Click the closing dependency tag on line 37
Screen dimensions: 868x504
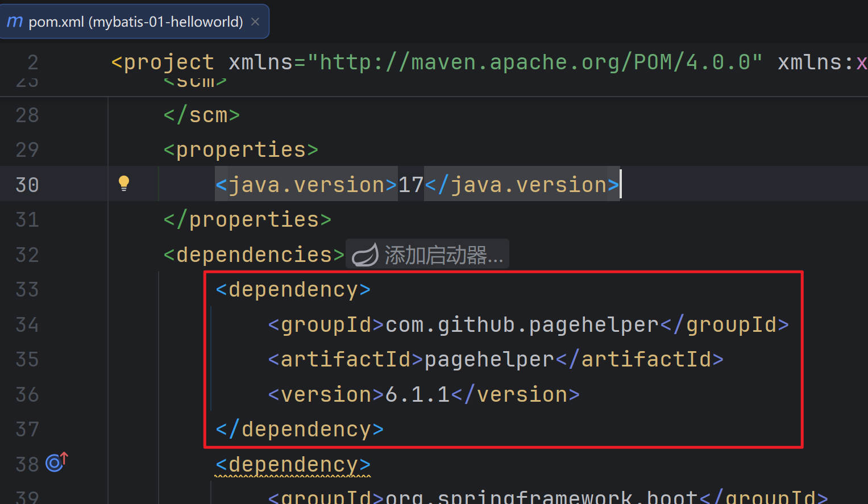[x=300, y=430]
